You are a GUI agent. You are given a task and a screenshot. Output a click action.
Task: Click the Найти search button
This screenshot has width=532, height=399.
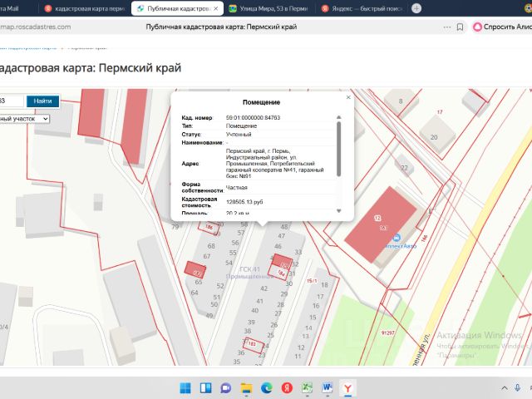pos(42,101)
